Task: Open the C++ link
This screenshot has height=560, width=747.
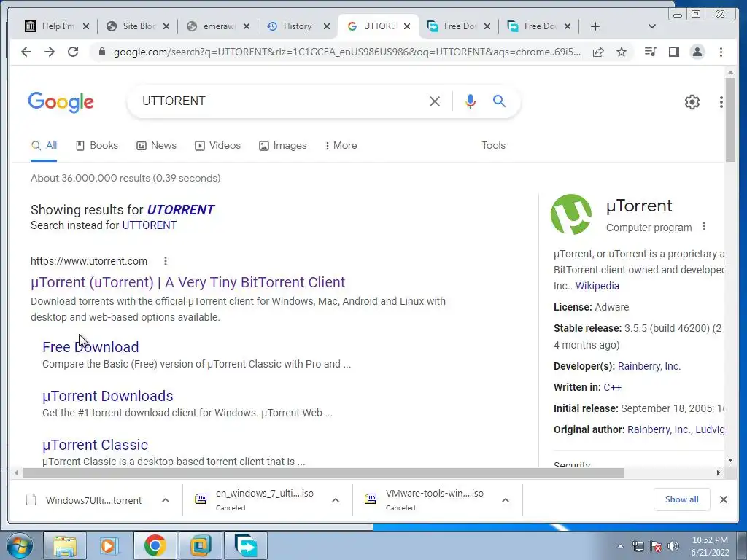Action: click(x=612, y=387)
